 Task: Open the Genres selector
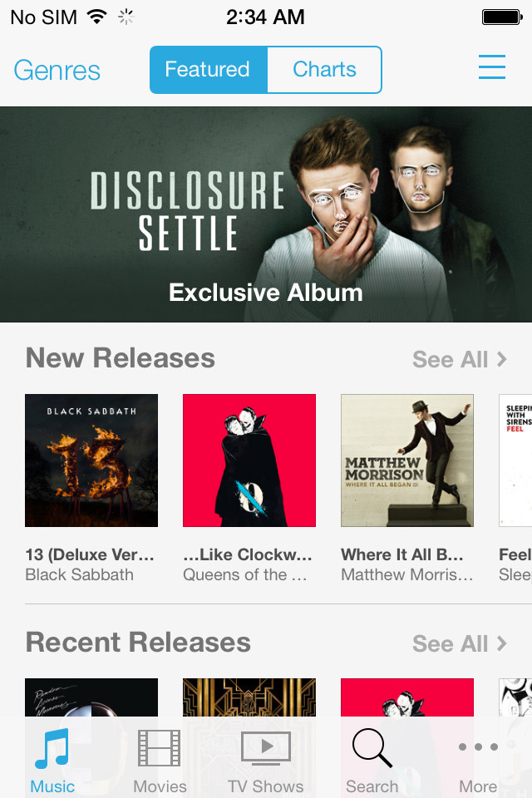pos(57,70)
